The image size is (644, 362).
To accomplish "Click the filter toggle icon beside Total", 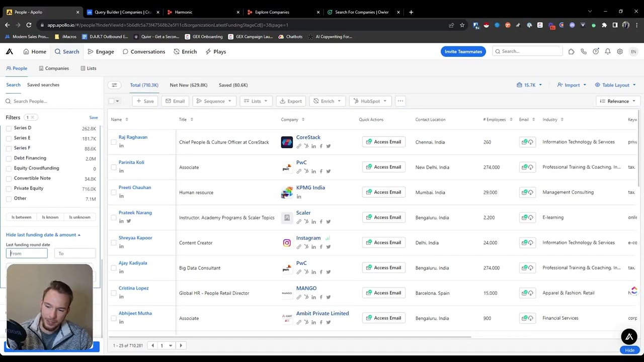I will coord(114,85).
